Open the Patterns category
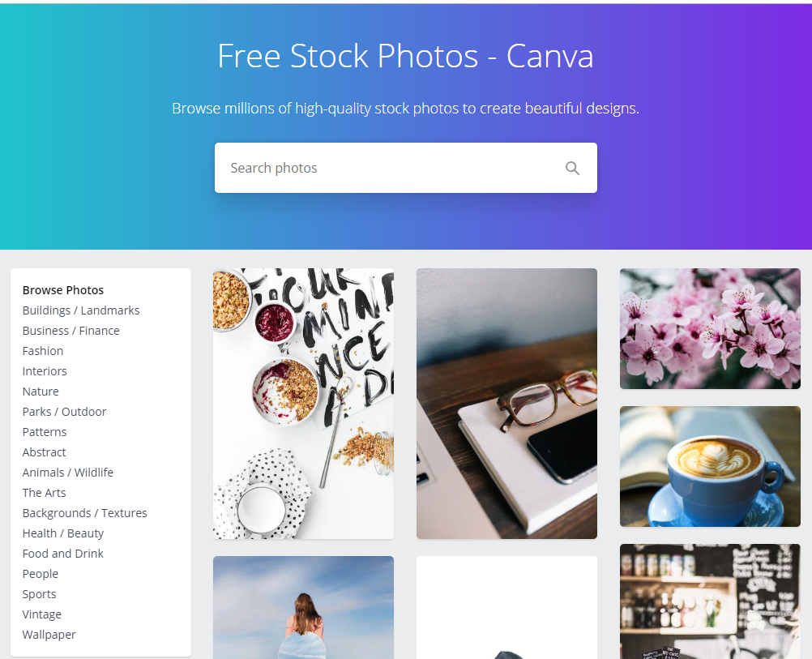The height and width of the screenshot is (659, 812). tap(45, 431)
